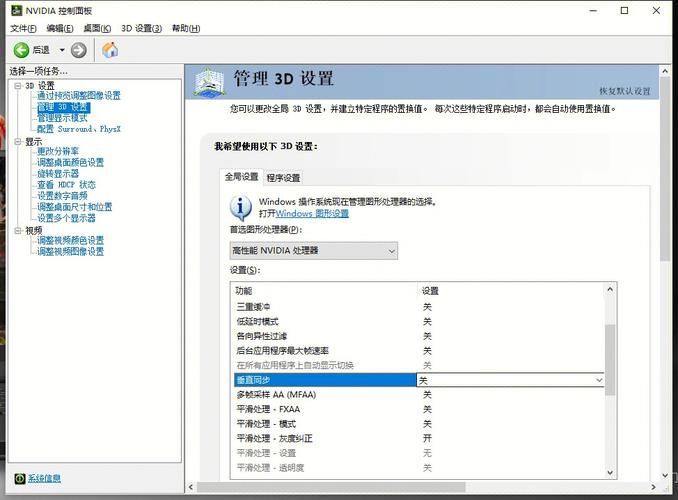
Task: Open the 帮助(H) menu
Action: click(186, 29)
